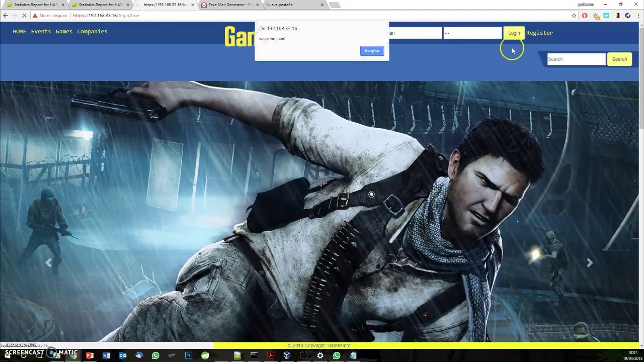Open the second WhatsApp icon near gear
The height and width of the screenshot is (362, 644).
pos(337,355)
